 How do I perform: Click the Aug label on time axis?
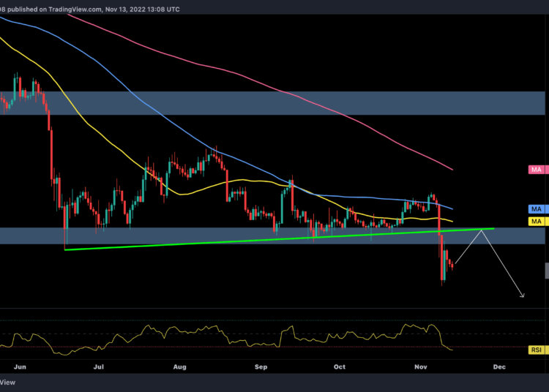(179, 367)
